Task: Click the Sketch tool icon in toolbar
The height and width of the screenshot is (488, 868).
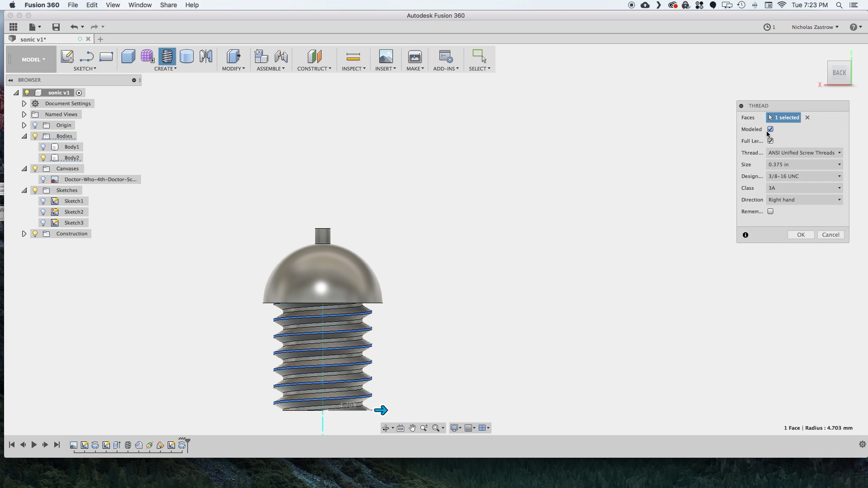Action: point(67,56)
